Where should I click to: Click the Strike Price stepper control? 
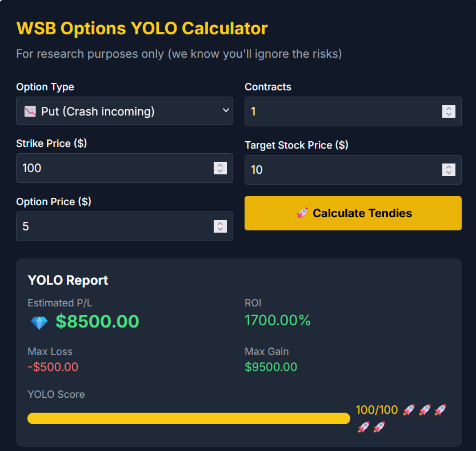tap(220, 168)
